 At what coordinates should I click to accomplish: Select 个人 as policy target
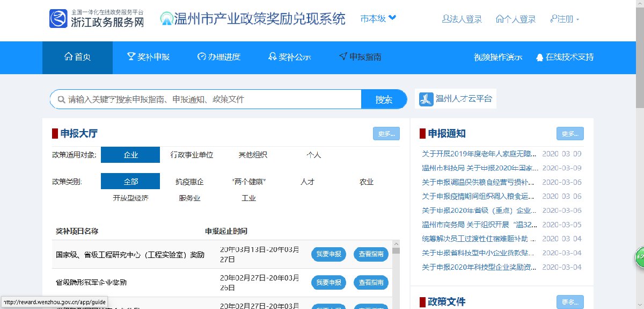[x=313, y=155]
